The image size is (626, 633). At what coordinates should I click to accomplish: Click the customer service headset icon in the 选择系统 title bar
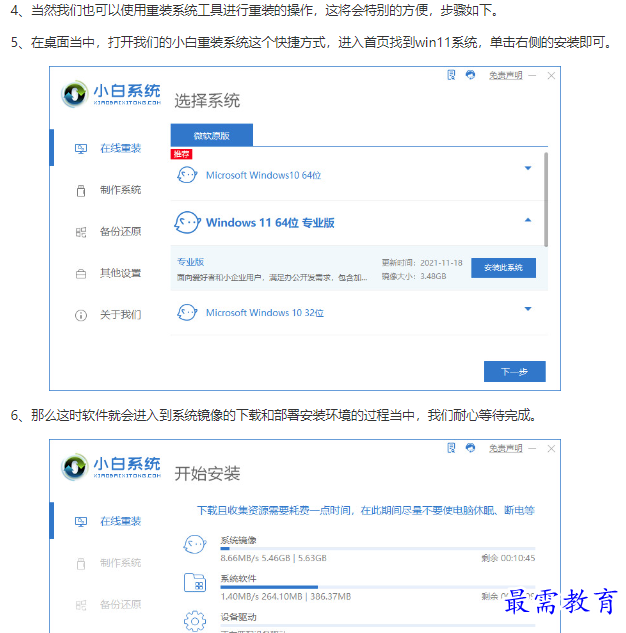[470, 75]
